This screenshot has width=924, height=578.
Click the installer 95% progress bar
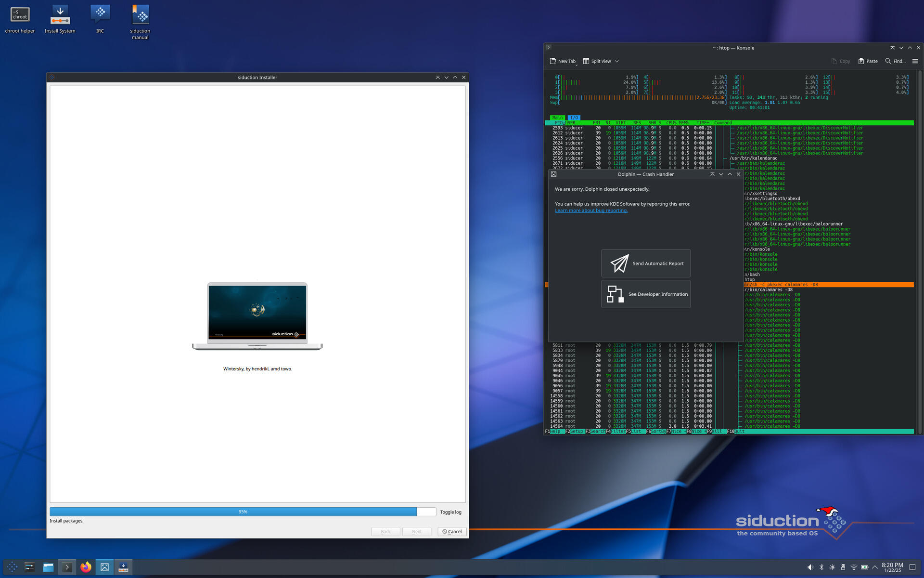click(x=243, y=512)
